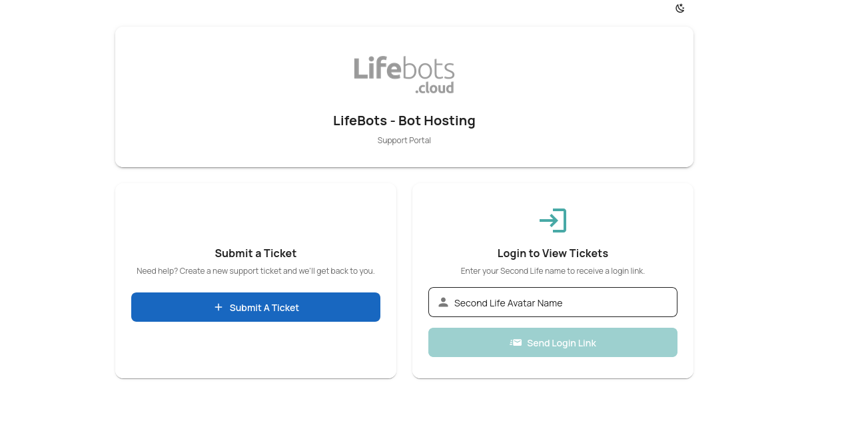Open the Support Portal link

(404, 140)
